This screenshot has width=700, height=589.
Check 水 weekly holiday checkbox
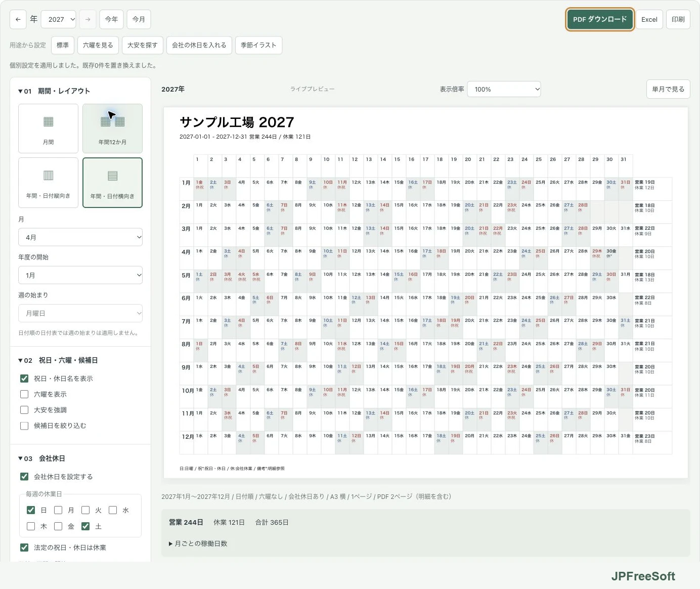point(113,510)
